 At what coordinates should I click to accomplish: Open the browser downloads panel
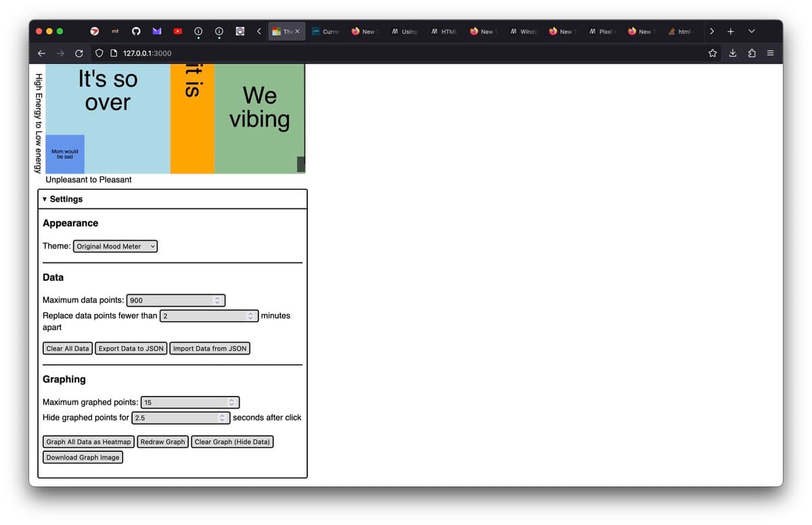coord(732,53)
